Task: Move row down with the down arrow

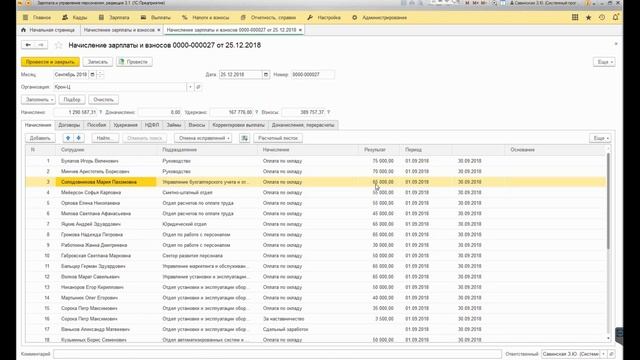Action: [x=78, y=138]
